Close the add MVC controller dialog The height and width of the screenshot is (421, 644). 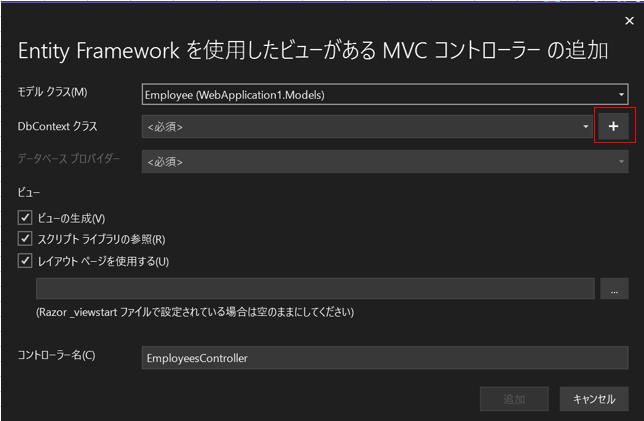point(629,21)
